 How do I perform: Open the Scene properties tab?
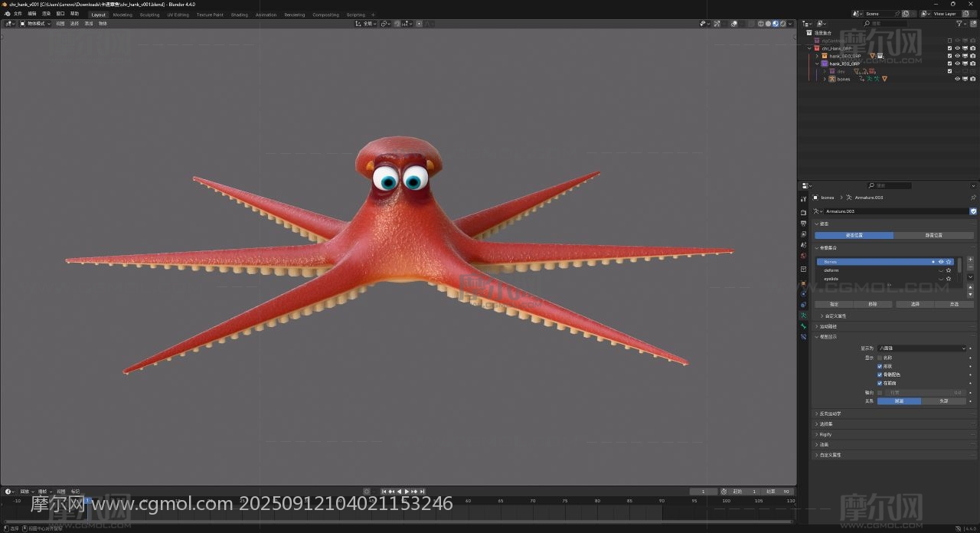pos(803,245)
